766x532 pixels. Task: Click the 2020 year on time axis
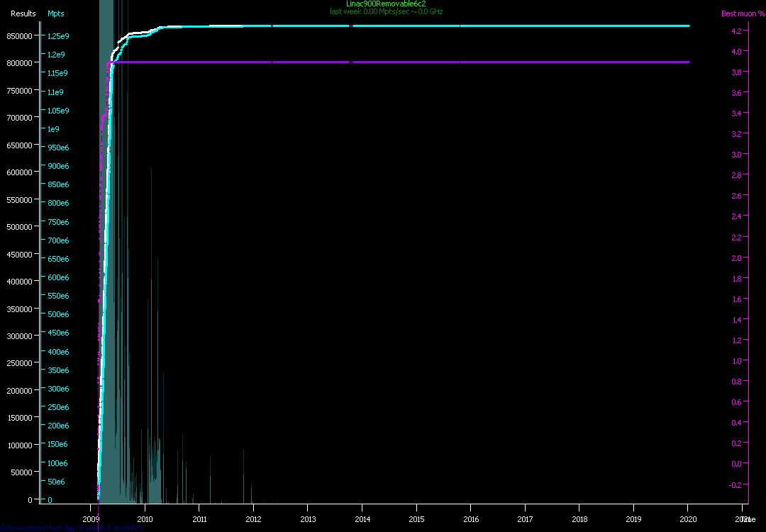click(x=687, y=519)
